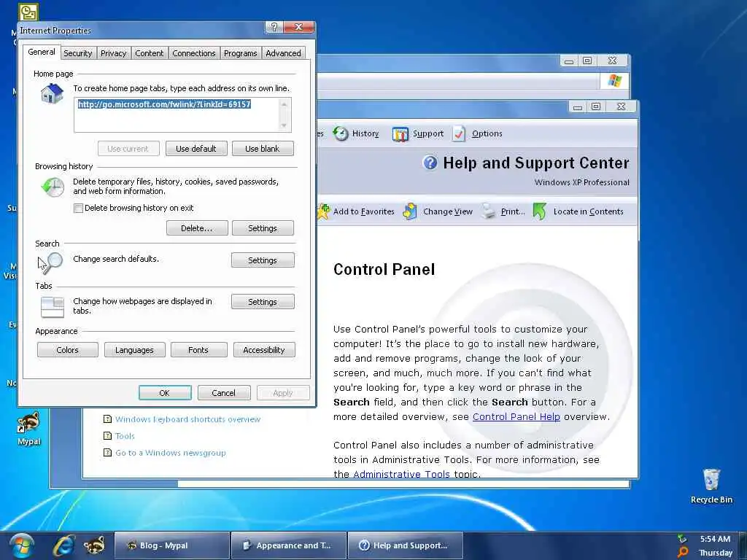The height and width of the screenshot is (560, 747).
Task: Open the Support icon in Help and Support
Action: [400, 134]
